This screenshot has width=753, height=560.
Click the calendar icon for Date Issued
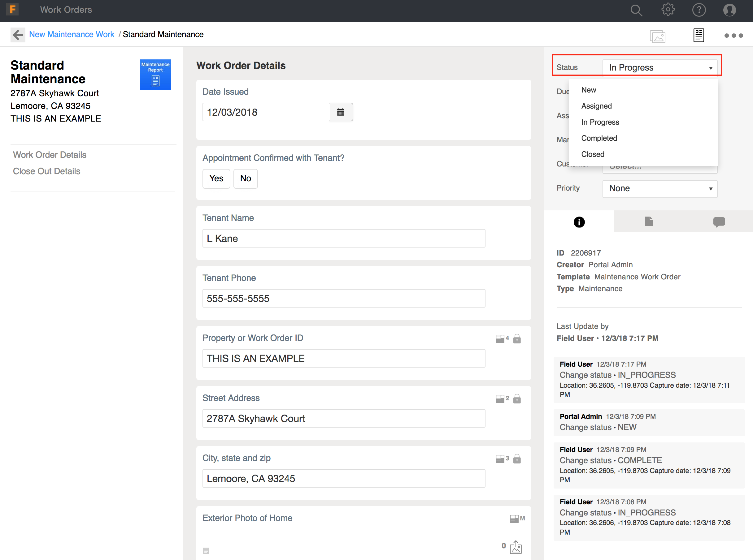(341, 112)
